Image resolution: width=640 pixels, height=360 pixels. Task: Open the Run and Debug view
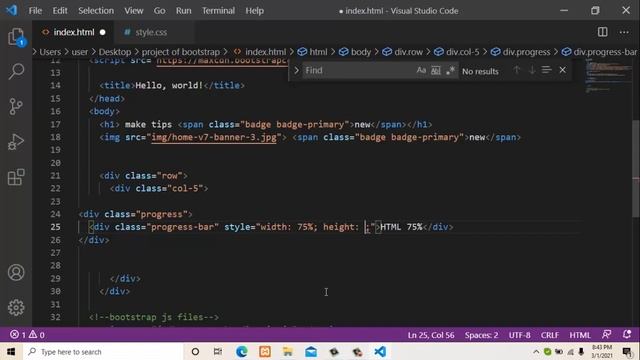pos(16,142)
